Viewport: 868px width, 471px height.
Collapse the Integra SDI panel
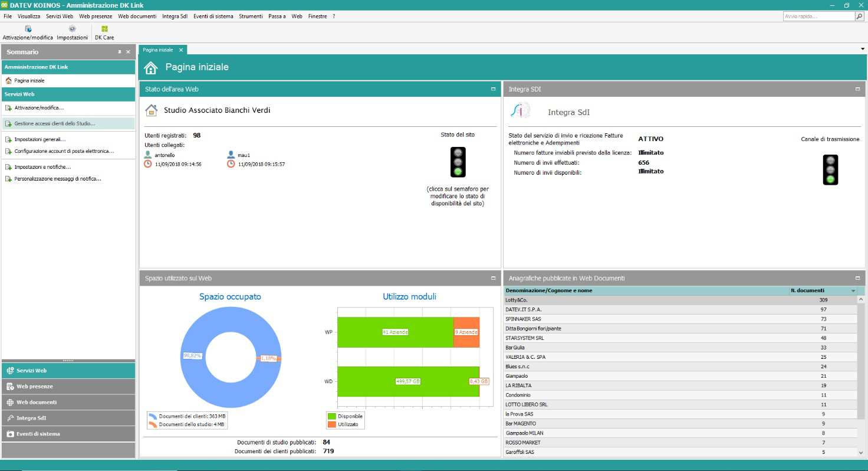858,89
